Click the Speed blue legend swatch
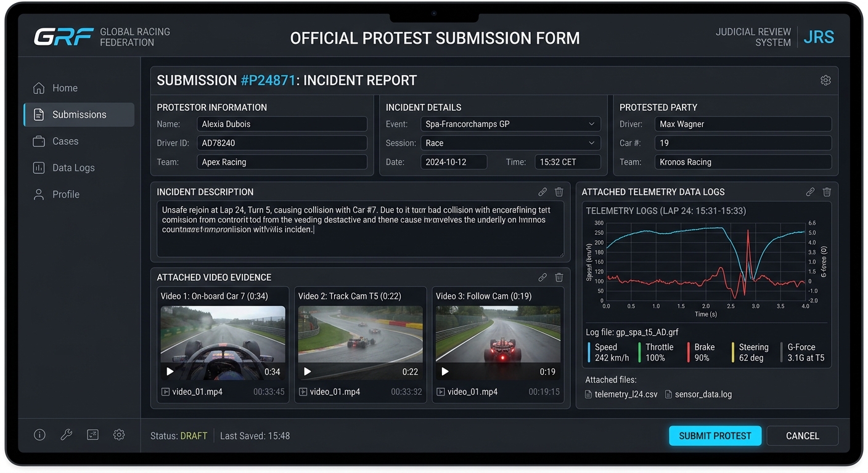This screenshot has width=868, height=473. [589, 352]
